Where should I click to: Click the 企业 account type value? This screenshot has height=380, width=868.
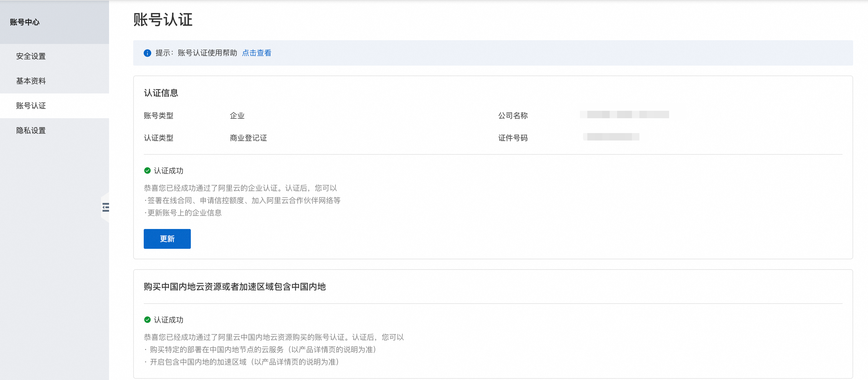pos(237,116)
